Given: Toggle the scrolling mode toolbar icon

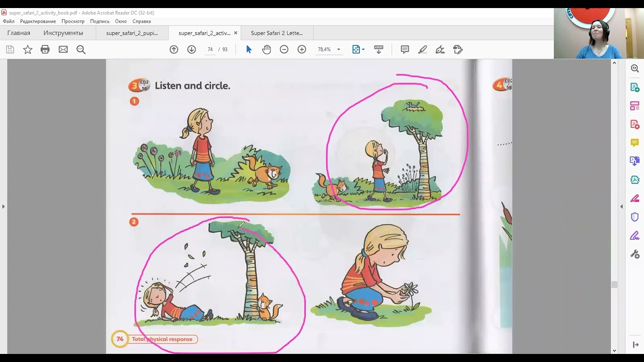Looking at the screenshot, I should [x=379, y=49].
